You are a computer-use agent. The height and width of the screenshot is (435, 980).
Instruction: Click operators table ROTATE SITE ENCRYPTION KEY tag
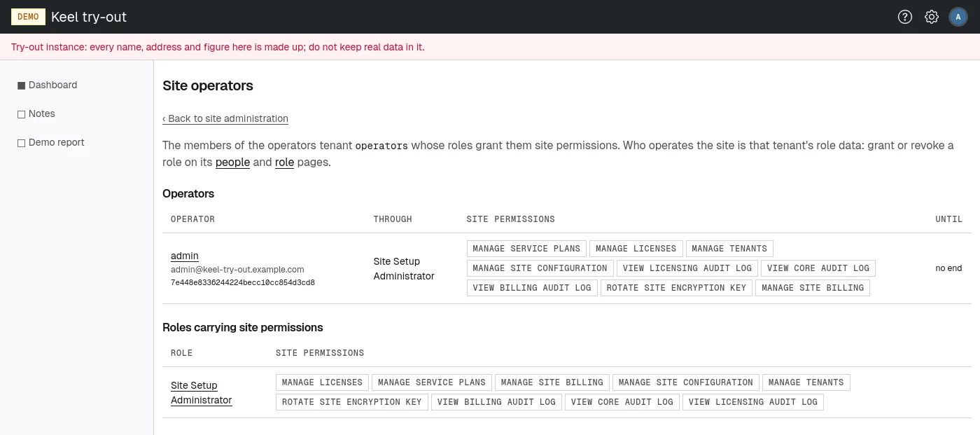point(676,288)
